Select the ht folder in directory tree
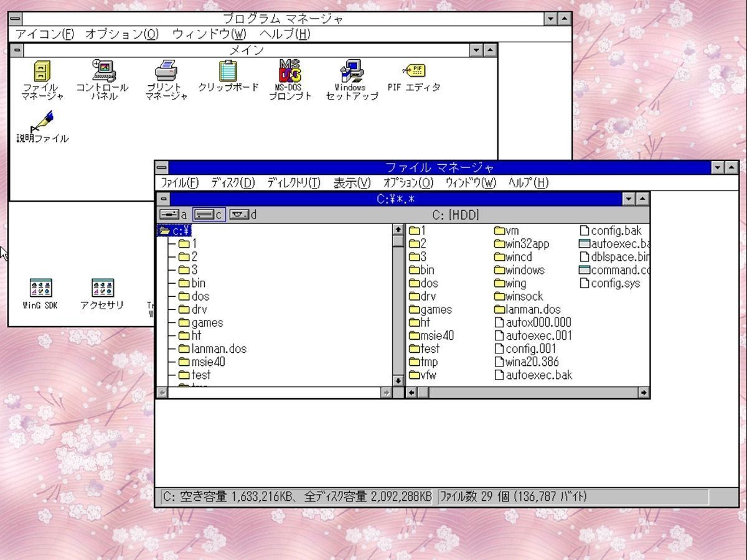Viewport: 747px width, 560px height. tap(190, 335)
